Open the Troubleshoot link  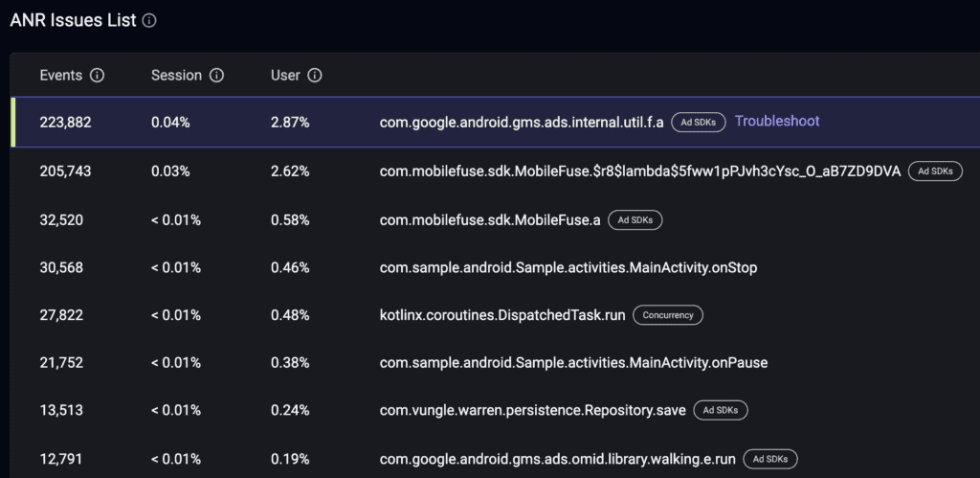777,122
